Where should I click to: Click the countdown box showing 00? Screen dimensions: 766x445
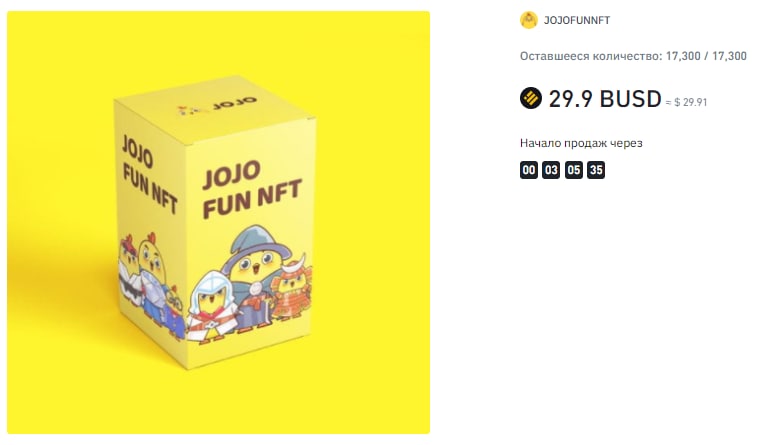[x=529, y=170]
